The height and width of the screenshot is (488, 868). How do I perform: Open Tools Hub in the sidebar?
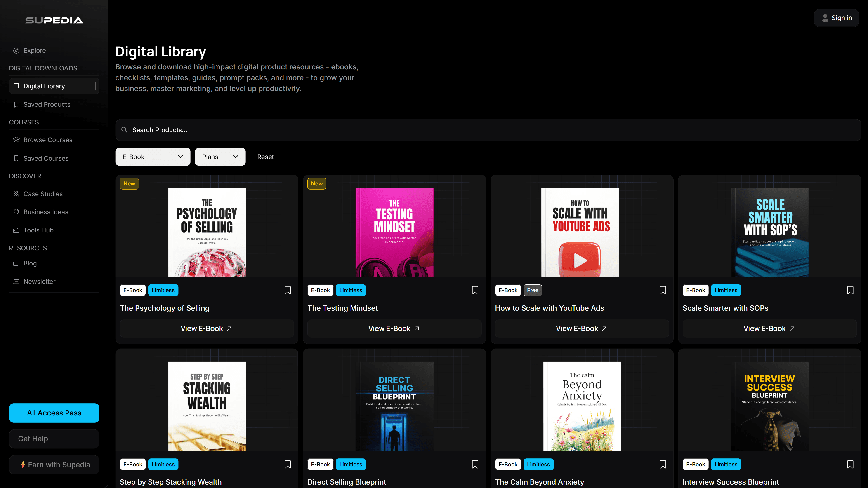(54, 230)
